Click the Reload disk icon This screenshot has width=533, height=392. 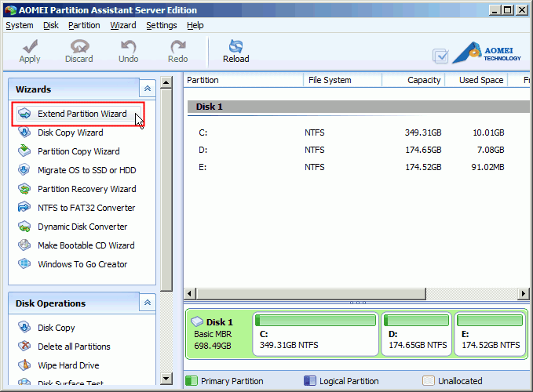236,46
